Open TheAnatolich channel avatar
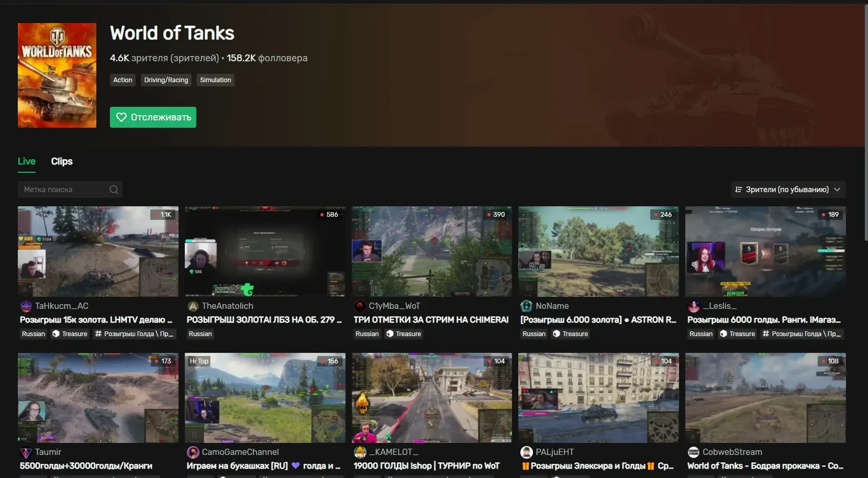Screen dimensions: 868x478 point(193,306)
